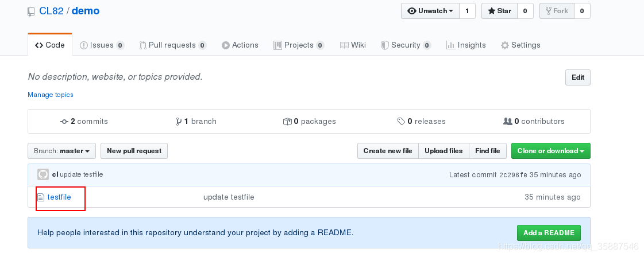Viewport: 644px width, 257px height.
Task: Click the cl author avatar image
Action: 43,174
